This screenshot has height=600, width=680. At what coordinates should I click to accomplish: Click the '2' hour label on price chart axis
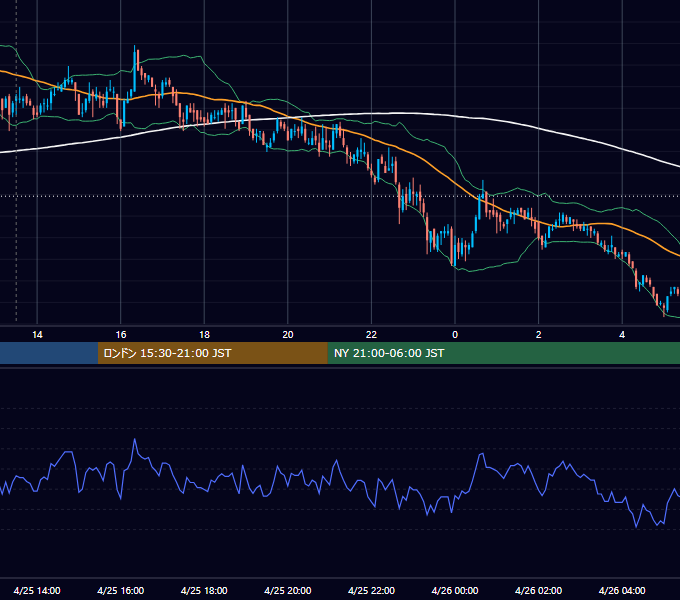click(x=538, y=335)
